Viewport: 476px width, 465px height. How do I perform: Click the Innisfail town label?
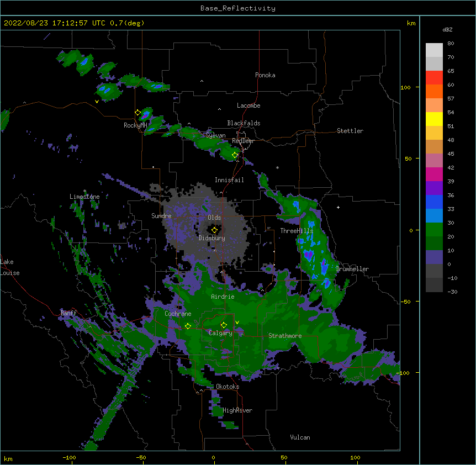(x=229, y=180)
